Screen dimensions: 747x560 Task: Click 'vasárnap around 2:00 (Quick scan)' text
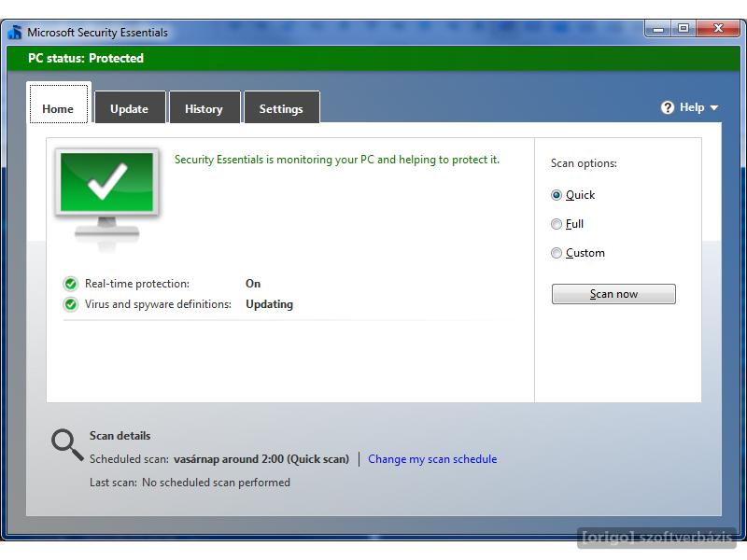(x=261, y=459)
